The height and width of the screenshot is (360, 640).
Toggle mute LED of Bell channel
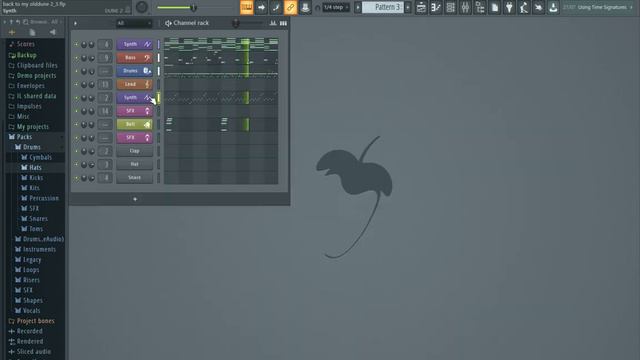pos(76,124)
